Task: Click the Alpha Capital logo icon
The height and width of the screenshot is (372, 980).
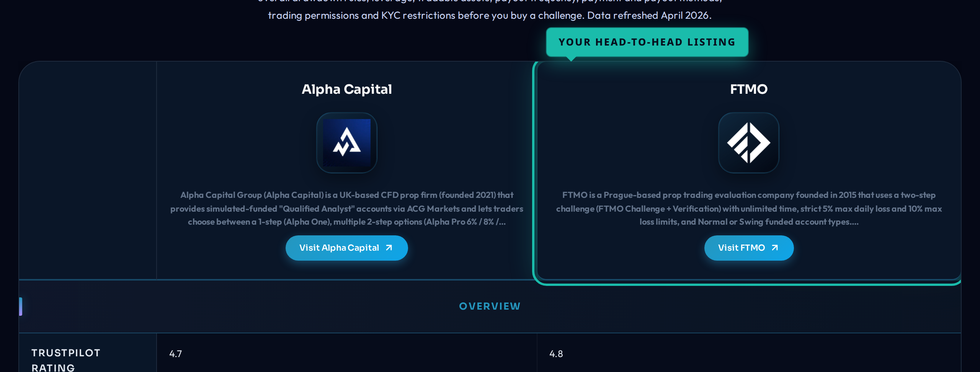Action: (x=346, y=143)
